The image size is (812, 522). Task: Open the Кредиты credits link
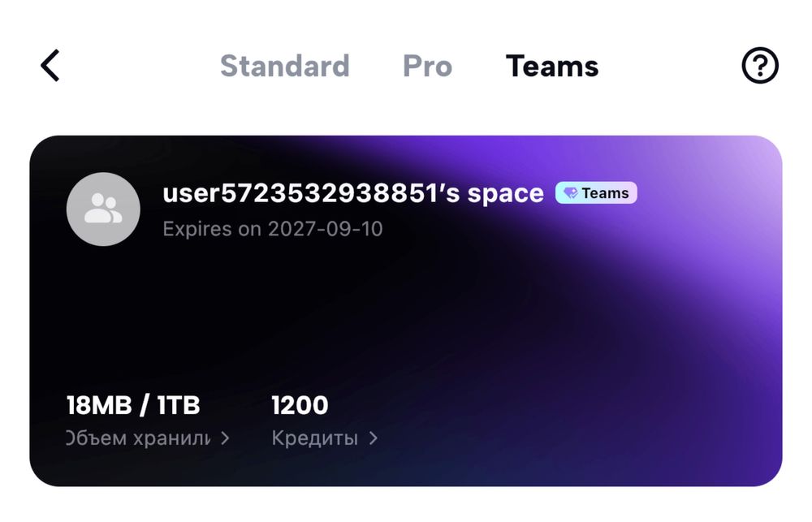[x=314, y=438]
